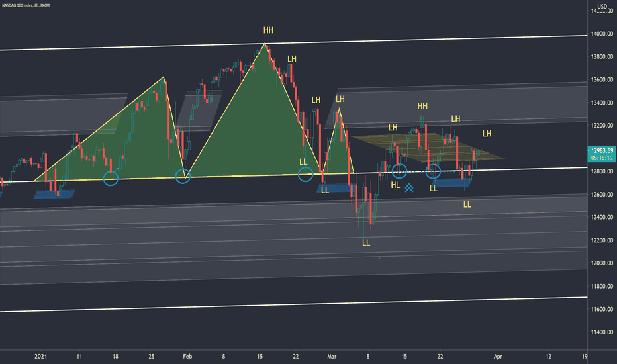The height and width of the screenshot is (364, 617).
Task: Select the blue circle between the two large green triangles
Action: coord(183,176)
